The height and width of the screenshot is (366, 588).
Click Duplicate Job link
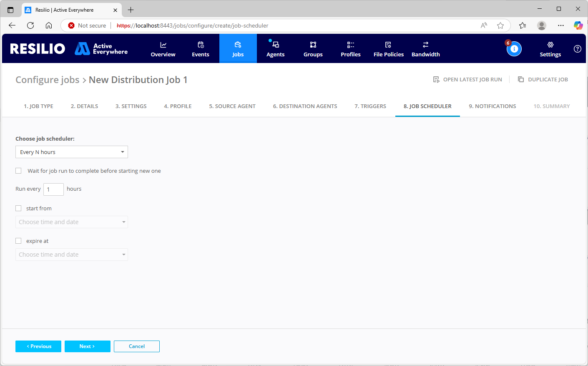tap(543, 79)
